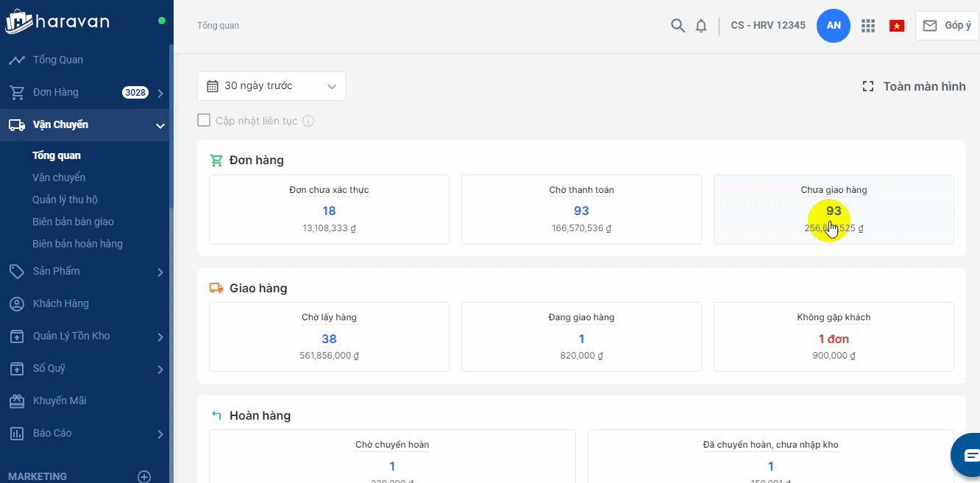
Task: Click the Vietnam flag language icon
Action: [x=896, y=26]
